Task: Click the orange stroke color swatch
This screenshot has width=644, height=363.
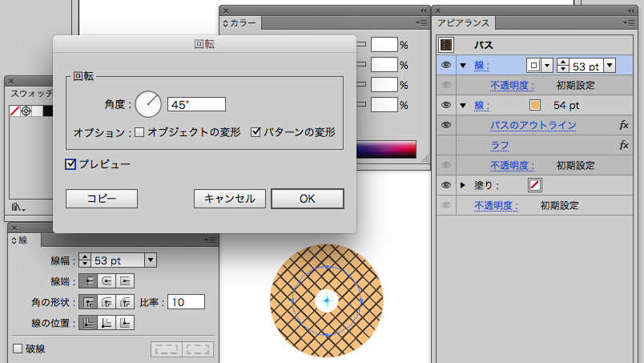Action: pos(535,105)
